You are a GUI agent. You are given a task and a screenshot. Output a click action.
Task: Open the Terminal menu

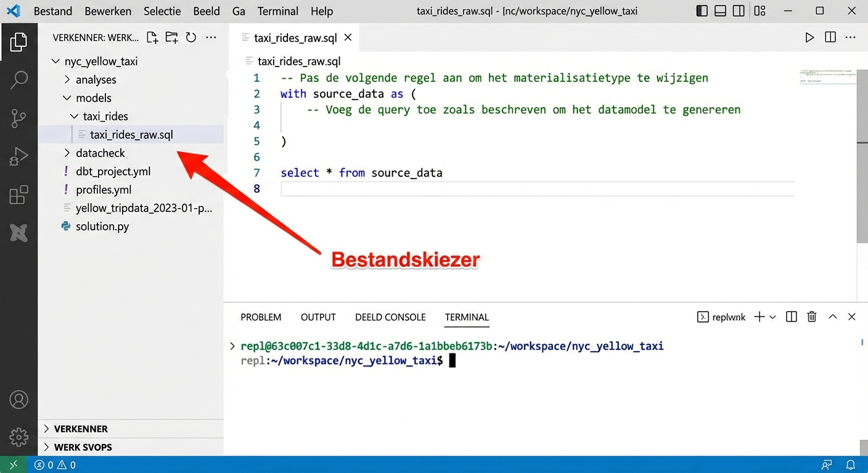[277, 11]
